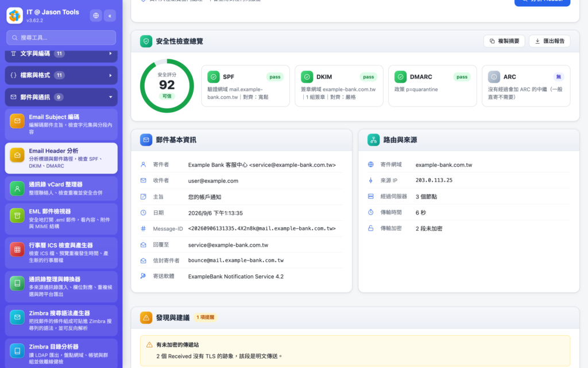Image resolution: width=588 pixels, height=368 pixels.
Task: Focus the tool search field
Action: pyautogui.click(x=61, y=37)
